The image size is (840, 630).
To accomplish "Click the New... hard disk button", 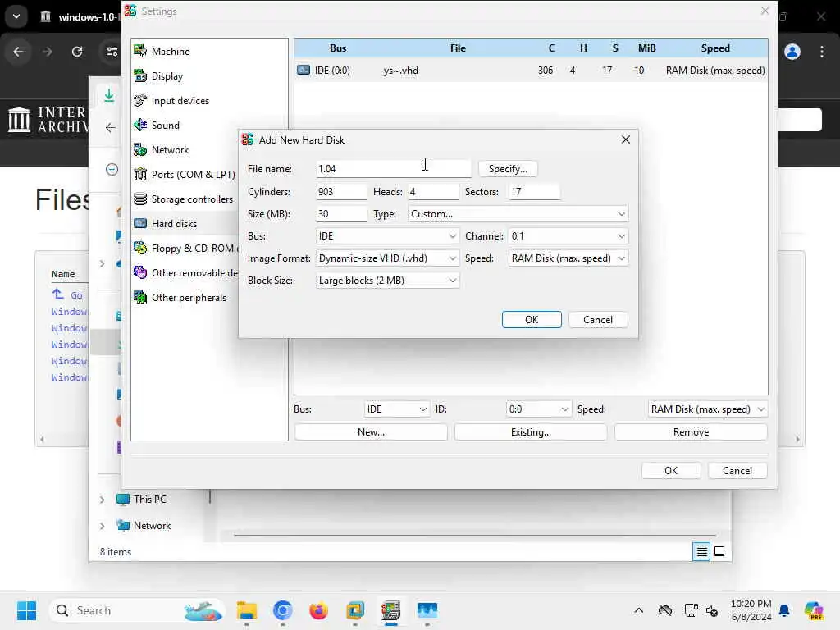I will pyautogui.click(x=371, y=432).
